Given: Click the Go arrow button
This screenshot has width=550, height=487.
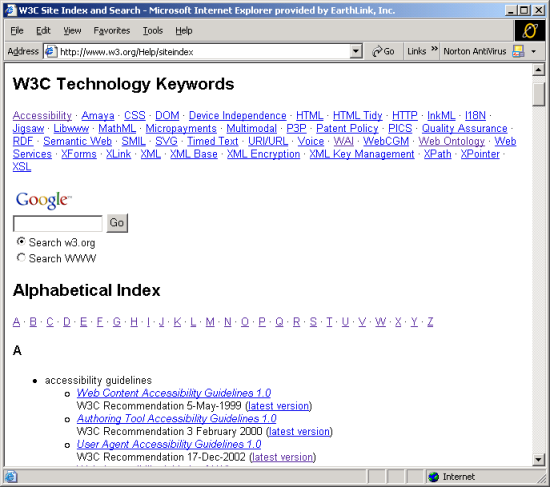Looking at the screenshot, I should click(x=383, y=52).
